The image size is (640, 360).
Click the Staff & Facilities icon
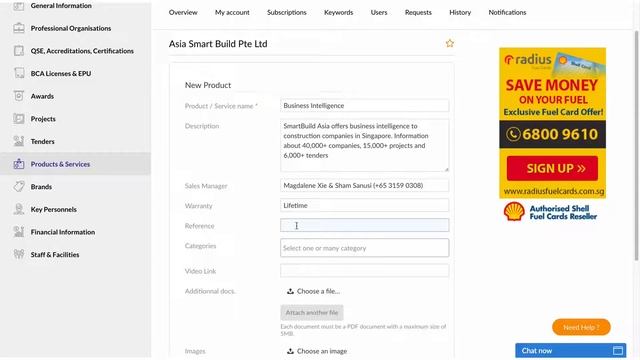[19, 254]
